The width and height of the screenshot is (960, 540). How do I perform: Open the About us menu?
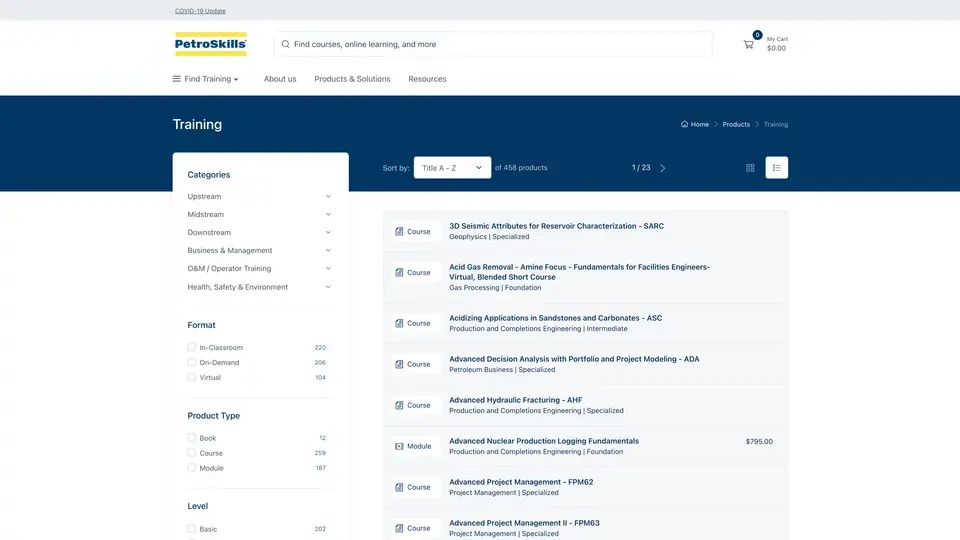pyautogui.click(x=280, y=79)
